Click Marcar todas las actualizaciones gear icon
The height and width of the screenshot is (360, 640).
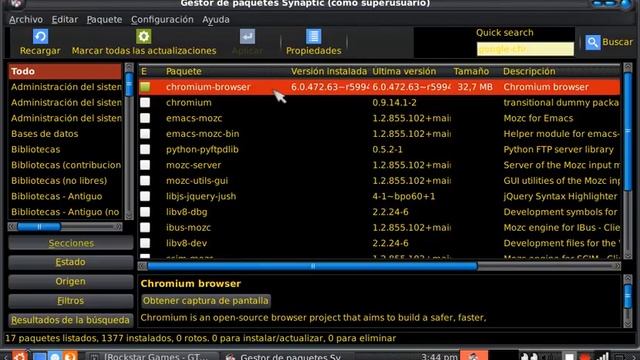(x=144, y=36)
